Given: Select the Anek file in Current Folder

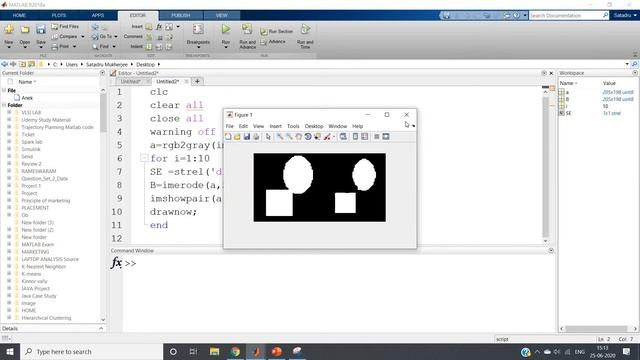Looking at the screenshot, I should [x=27, y=98].
